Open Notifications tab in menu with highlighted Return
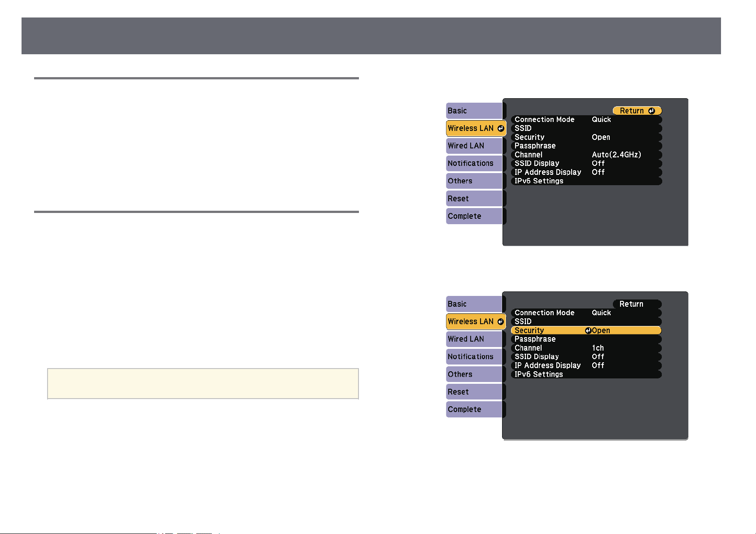Screen dimensions: 756x534 click(x=474, y=163)
